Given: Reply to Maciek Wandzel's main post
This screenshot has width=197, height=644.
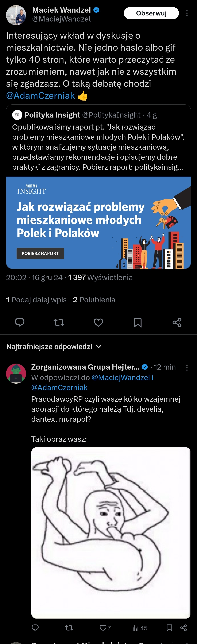Looking at the screenshot, I should pos(20,322).
